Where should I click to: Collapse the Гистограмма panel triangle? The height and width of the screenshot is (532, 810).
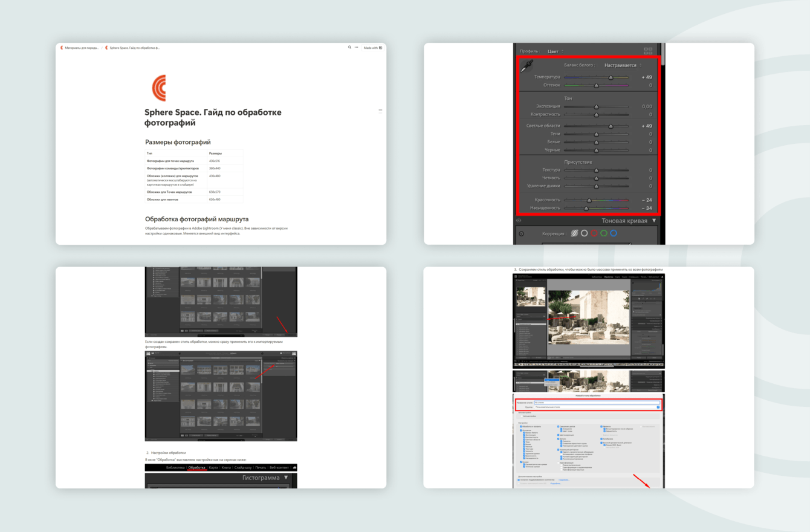287,478
